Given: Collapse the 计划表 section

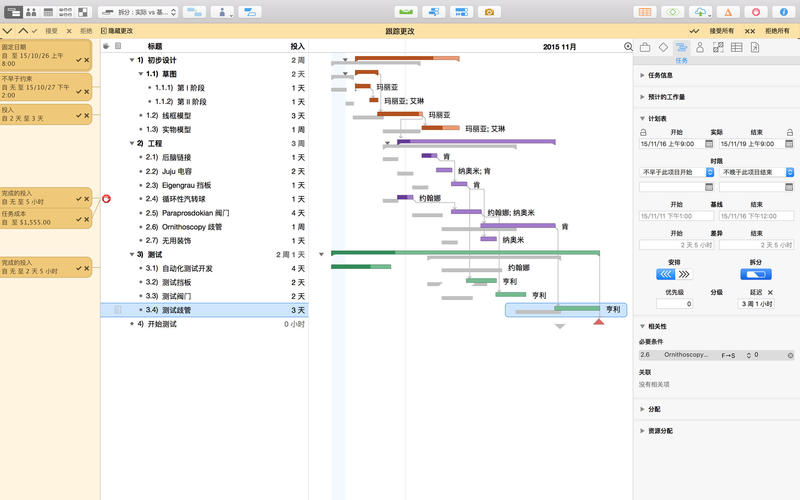Looking at the screenshot, I should (642, 118).
